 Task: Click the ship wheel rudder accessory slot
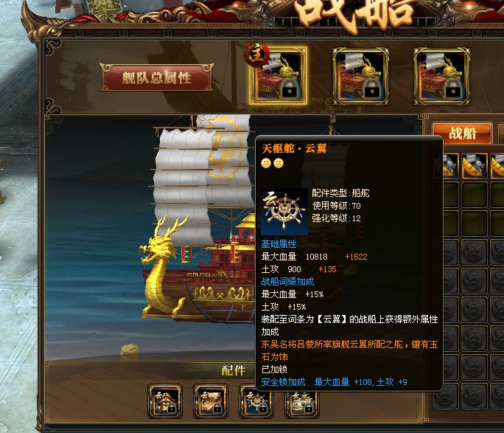tap(256, 403)
